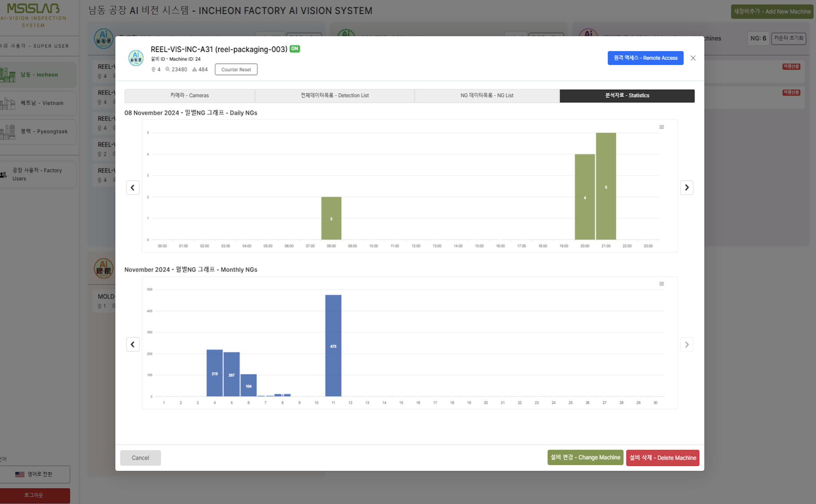The width and height of the screenshot is (816, 504).
Task: Click the 20:00 daily bar with value 4
Action: [x=585, y=197]
